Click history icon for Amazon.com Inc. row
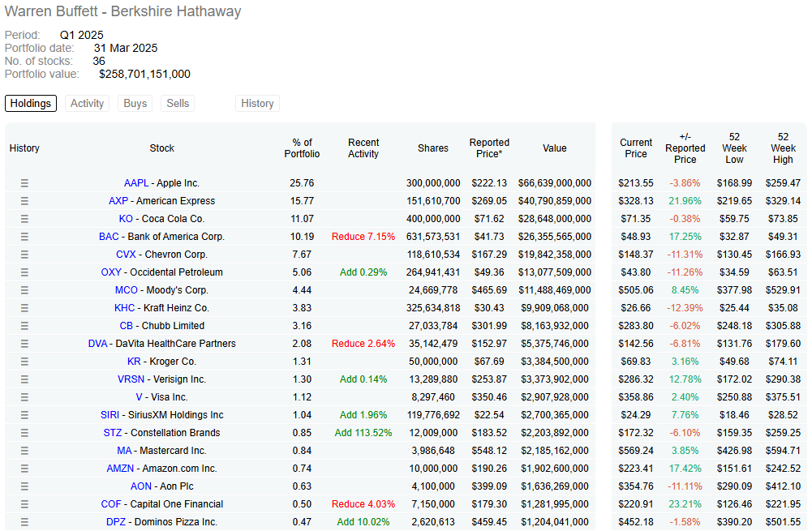The height and width of the screenshot is (531, 812). click(x=24, y=469)
